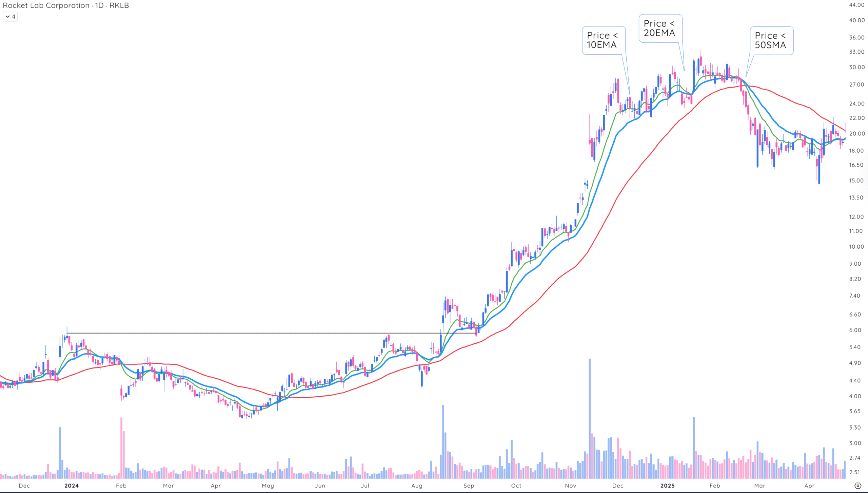Select the 'Price < 20EMA' callout annotation
The image size is (868, 493).
[x=660, y=28]
